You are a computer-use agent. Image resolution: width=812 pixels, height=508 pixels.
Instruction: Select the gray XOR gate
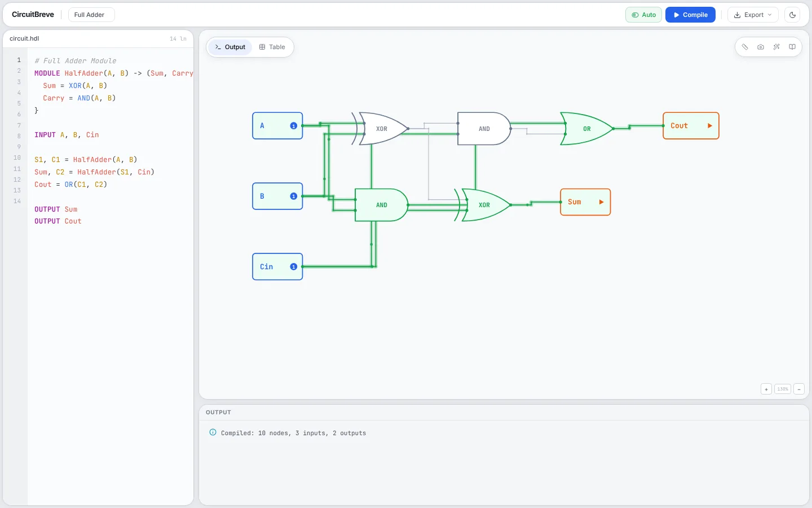coord(381,129)
